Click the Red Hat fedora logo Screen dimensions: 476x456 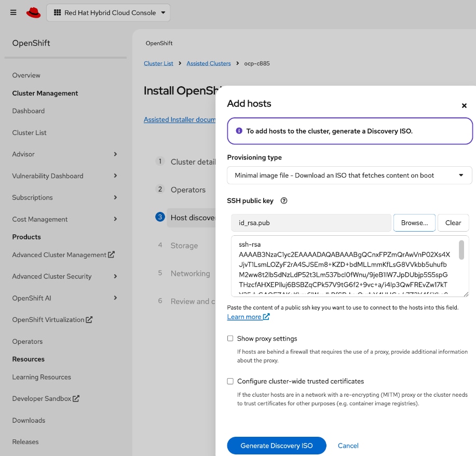33,12
